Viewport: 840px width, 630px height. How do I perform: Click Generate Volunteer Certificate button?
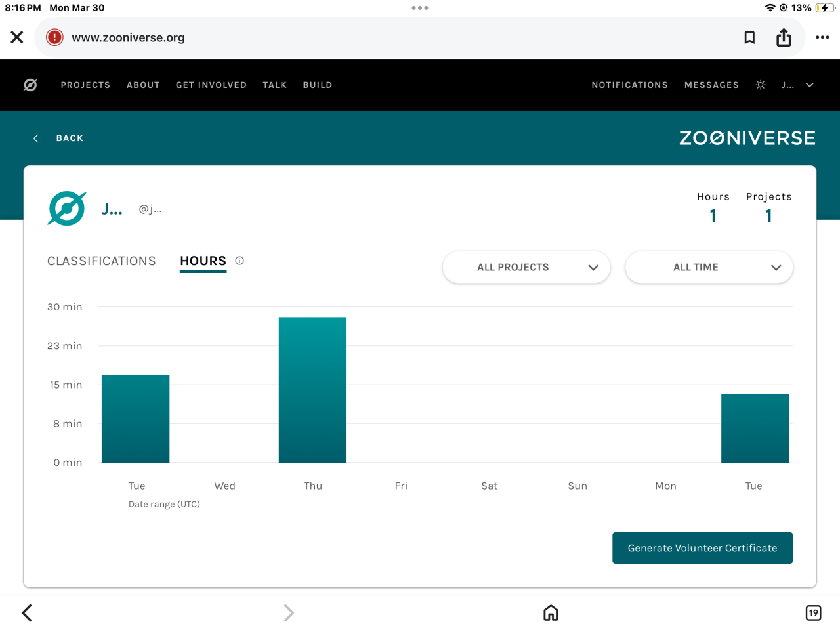[x=702, y=548]
